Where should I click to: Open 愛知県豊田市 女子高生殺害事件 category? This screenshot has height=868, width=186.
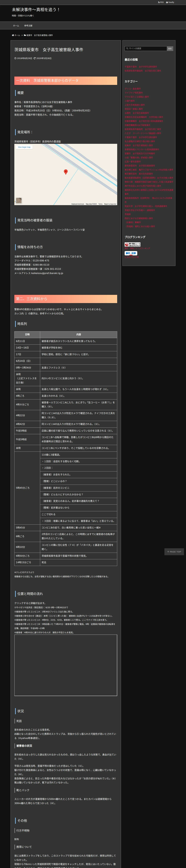click(x=140, y=165)
